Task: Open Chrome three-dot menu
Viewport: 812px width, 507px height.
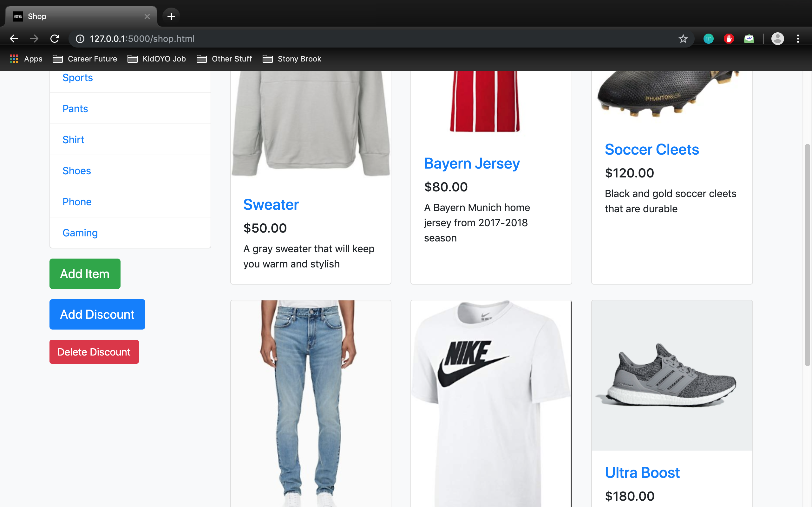Action: (x=798, y=39)
